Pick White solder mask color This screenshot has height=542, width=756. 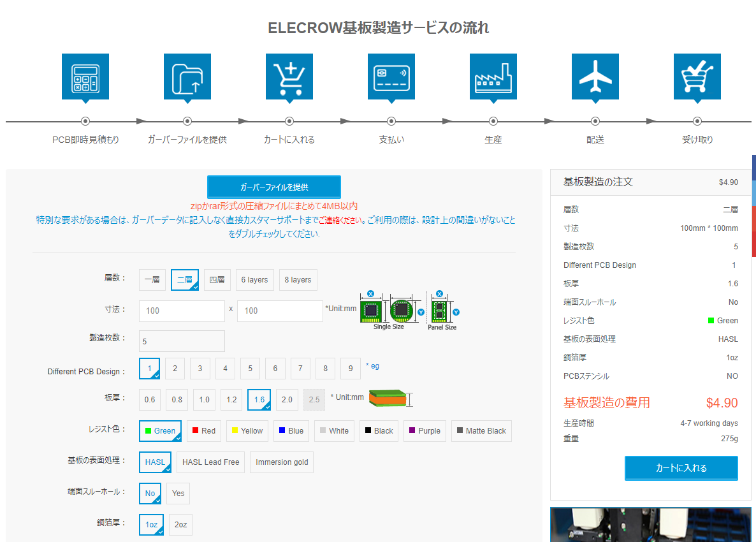tap(334, 431)
